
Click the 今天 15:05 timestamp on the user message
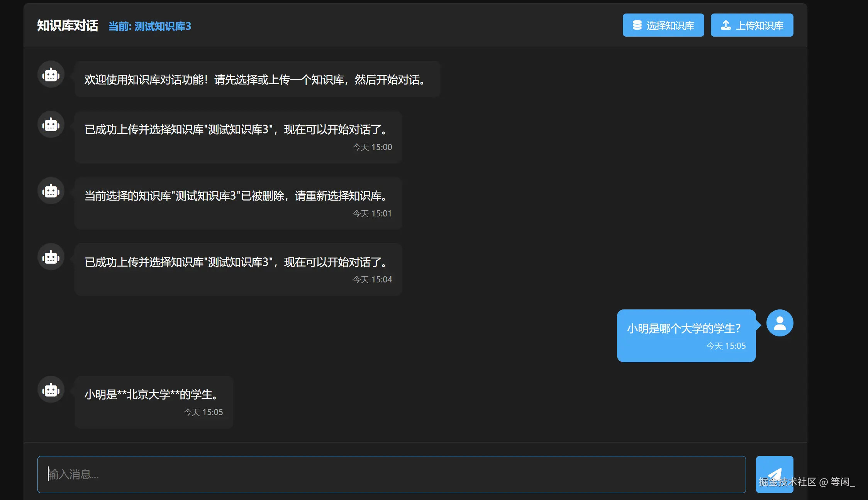coord(726,346)
